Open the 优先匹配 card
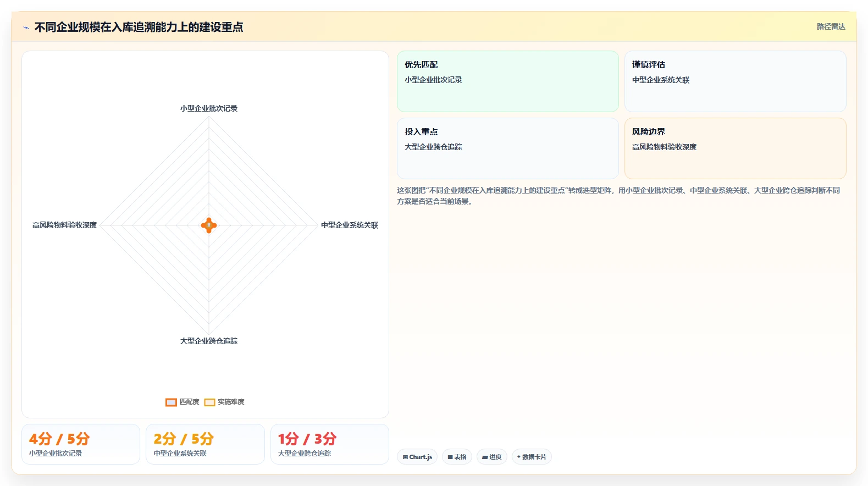 click(508, 81)
